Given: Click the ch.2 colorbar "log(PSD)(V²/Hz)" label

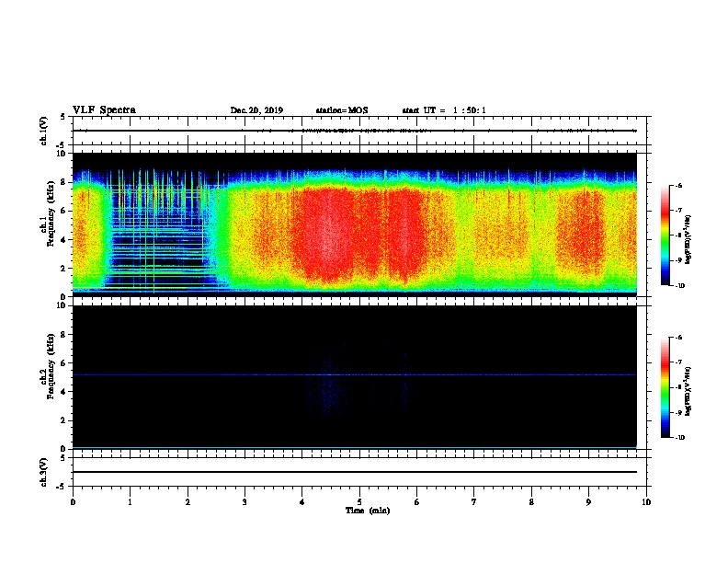Looking at the screenshot, I should [x=688, y=392].
